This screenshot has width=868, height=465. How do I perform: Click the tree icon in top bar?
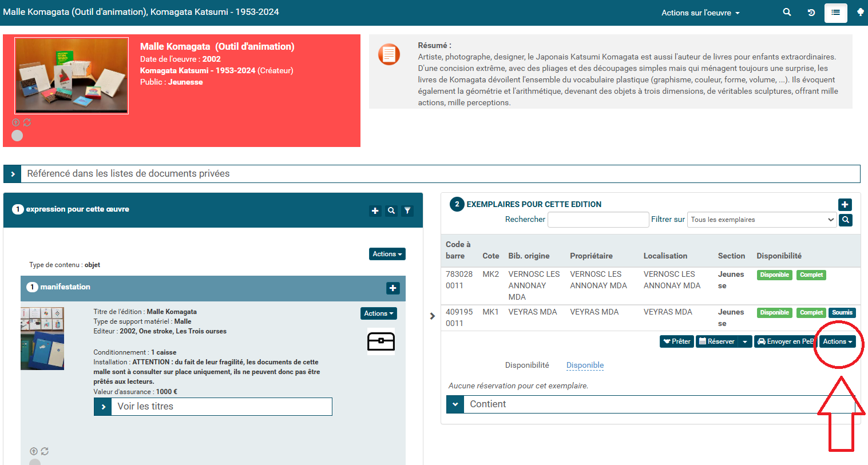point(860,12)
